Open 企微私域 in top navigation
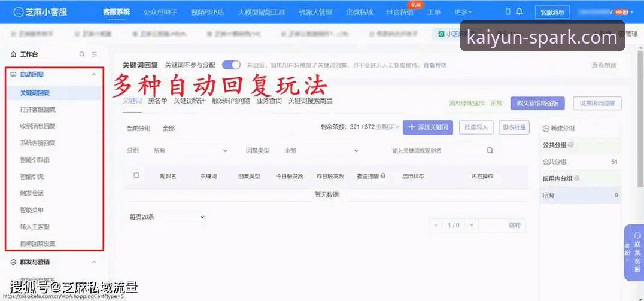This screenshot has width=644, height=301. pos(360,12)
